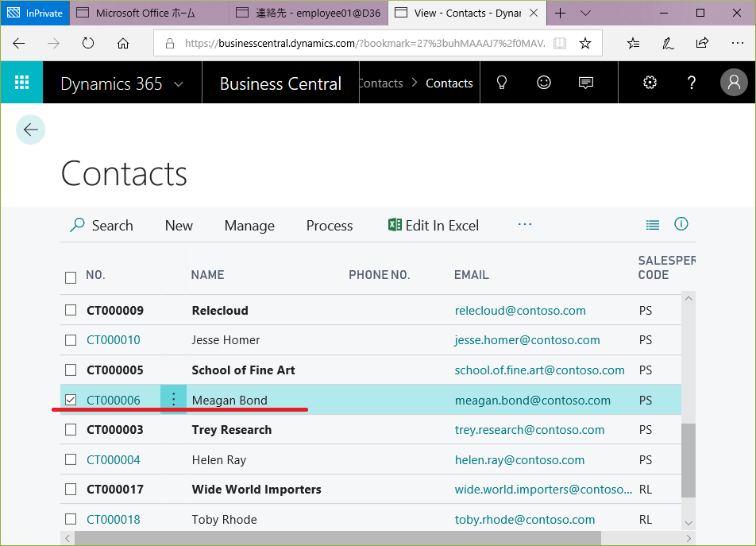Check the box for CT000009

point(71,310)
